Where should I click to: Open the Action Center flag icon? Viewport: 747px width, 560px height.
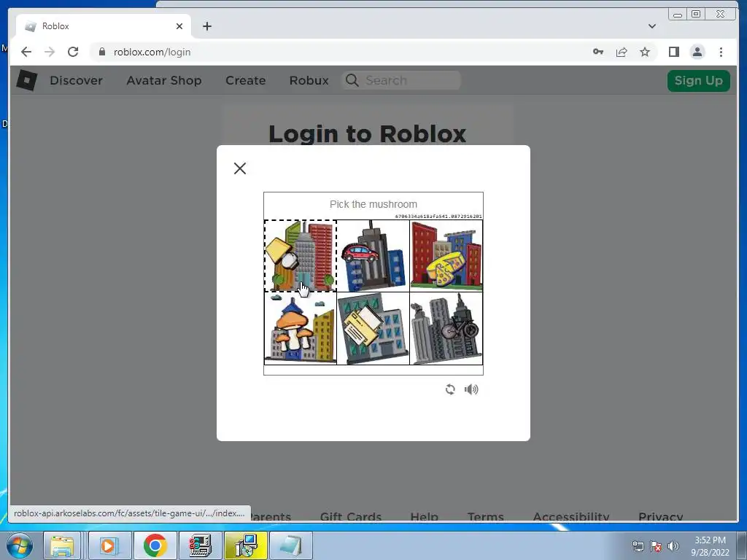656,546
